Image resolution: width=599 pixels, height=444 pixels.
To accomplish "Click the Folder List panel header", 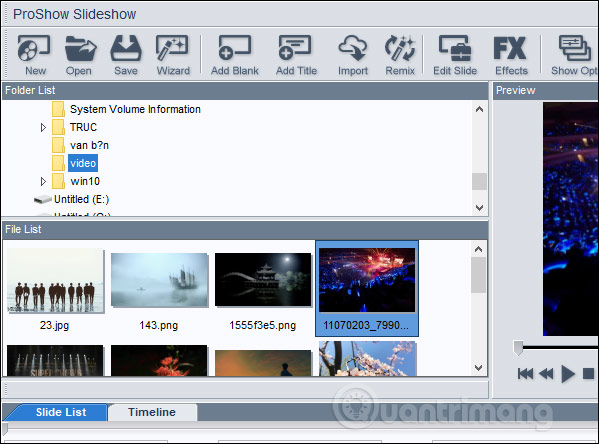I will click(x=244, y=91).
